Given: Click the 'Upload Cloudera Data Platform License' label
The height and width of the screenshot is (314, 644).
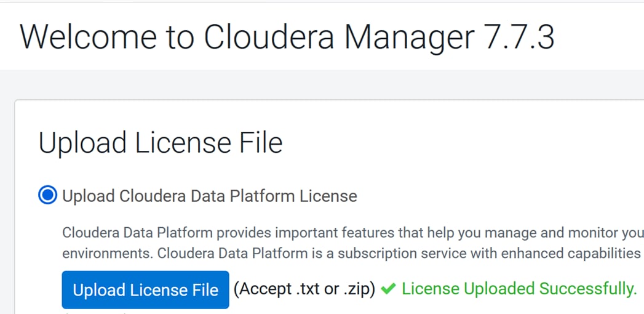Looking at the screenshot, I should pyautogui.click(x=210, y=196).
